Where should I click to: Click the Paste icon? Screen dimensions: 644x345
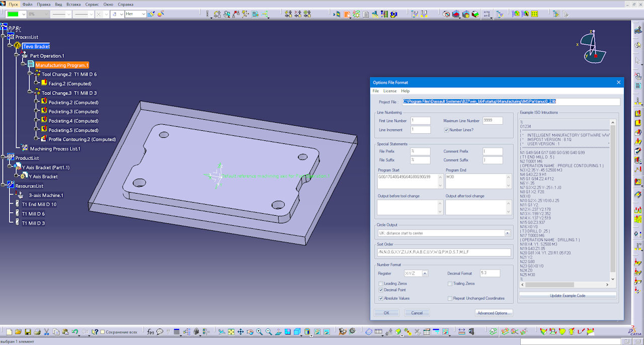point(65,332)
